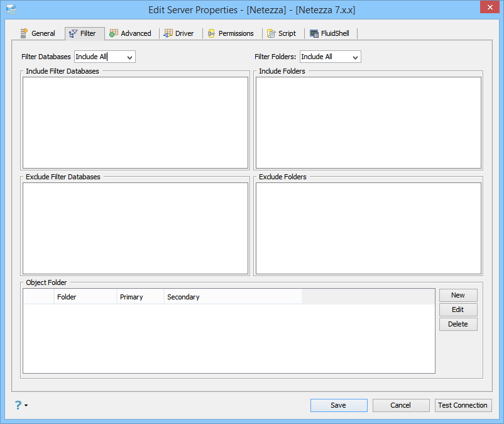Close the Edit Server Properties window
The width and height of the screenshot is (504, 424).
pyautogui.click(x=490, y=7)
